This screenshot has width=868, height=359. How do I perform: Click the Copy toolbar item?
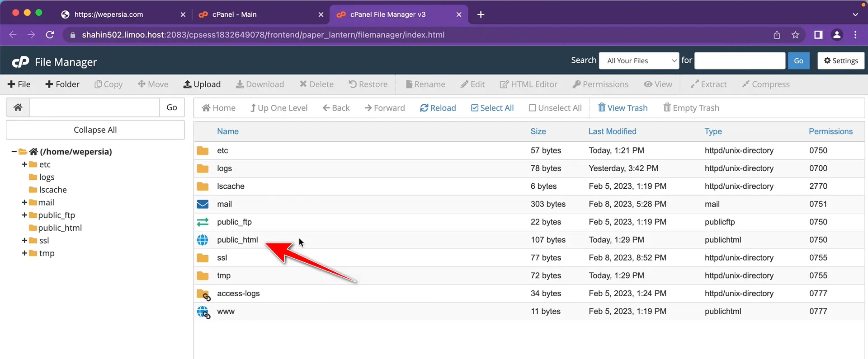[x=108, y=84]
